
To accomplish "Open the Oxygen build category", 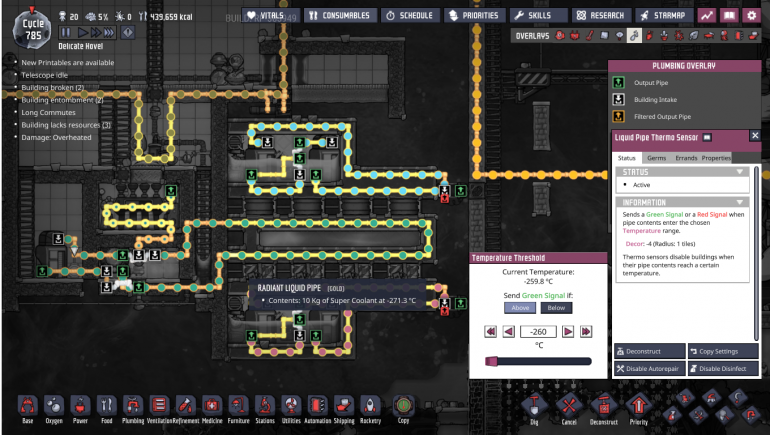I will point(54,407).
